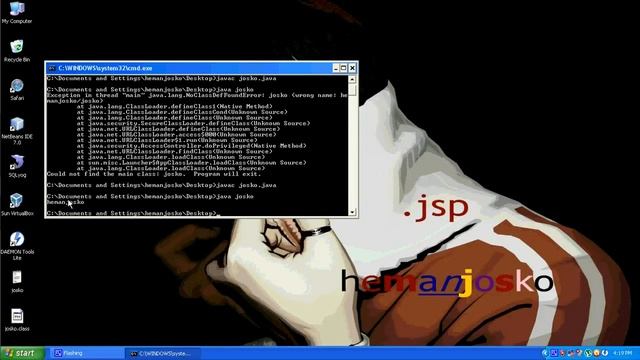
Task: Switch to the C:\WINDOWS\syste... taskbar button
Action: tap(162, 353)
